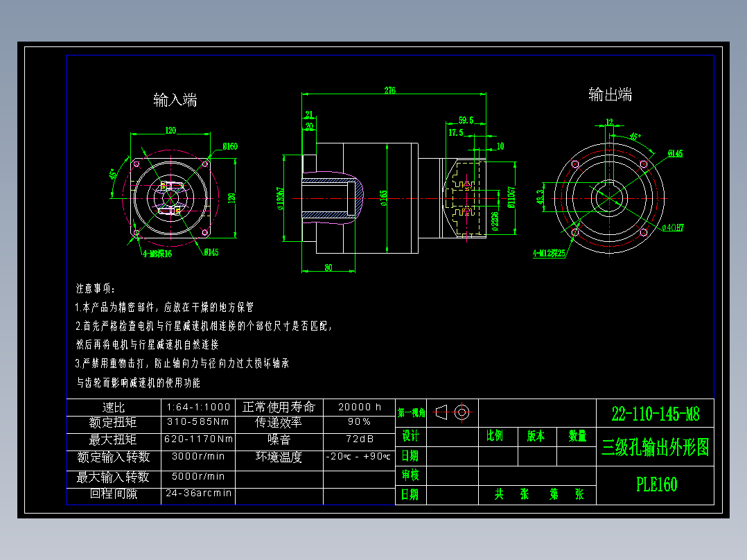This screenshot has width=747, height=560.
Task: Open the 版本 version cell
Action: pos(534,435)
